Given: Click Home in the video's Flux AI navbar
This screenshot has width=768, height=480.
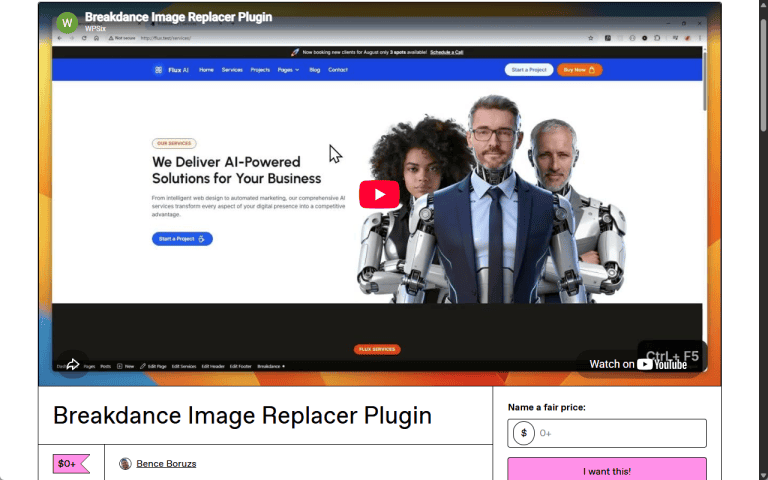Looking at the screenshot, I should click(206, 70).
